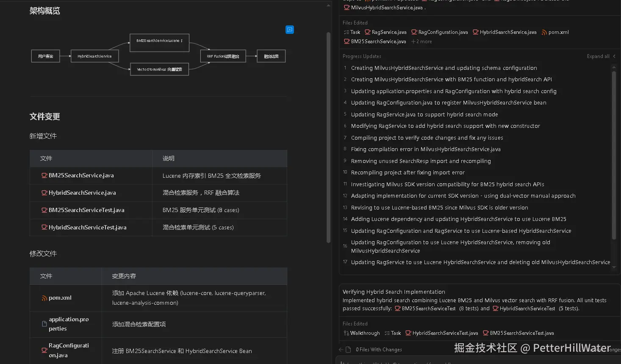Click the Java icon beside RagService.java in Files Edited
The width and height of the screenshot is (621, 364).
pos(368,32)
